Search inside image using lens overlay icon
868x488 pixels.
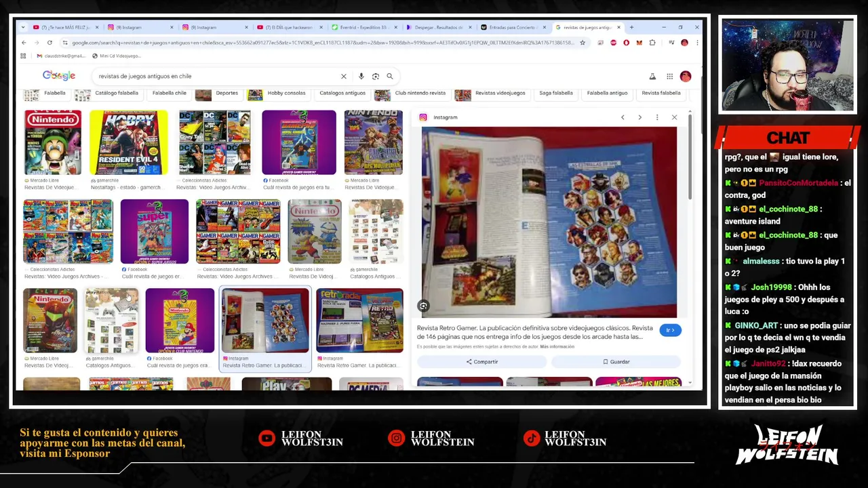pos(423,306)
